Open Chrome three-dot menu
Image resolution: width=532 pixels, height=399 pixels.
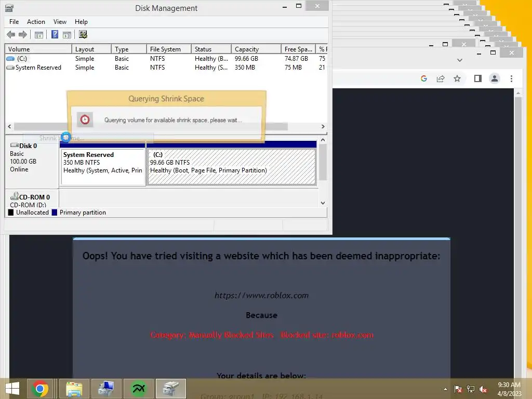511,79
